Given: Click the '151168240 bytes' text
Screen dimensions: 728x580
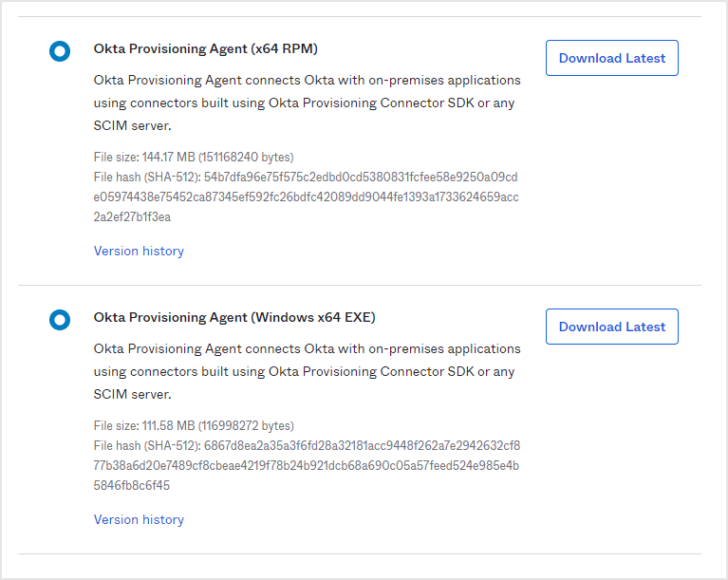Looking at the screenshot, I should [x=246, y=157].
